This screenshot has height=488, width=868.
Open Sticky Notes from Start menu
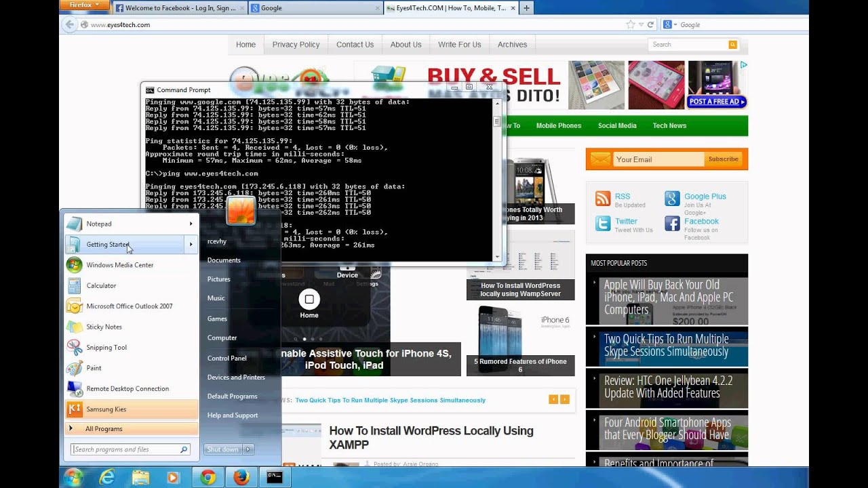(132, 327)
